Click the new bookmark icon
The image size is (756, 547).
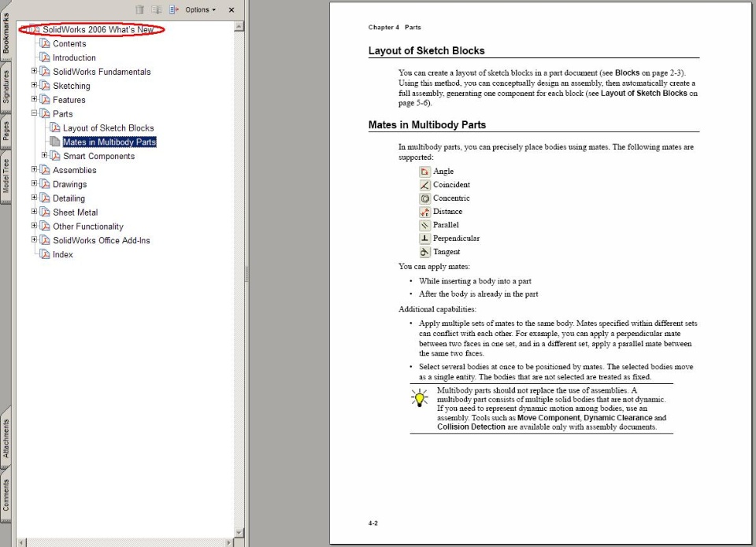point(156,9)
